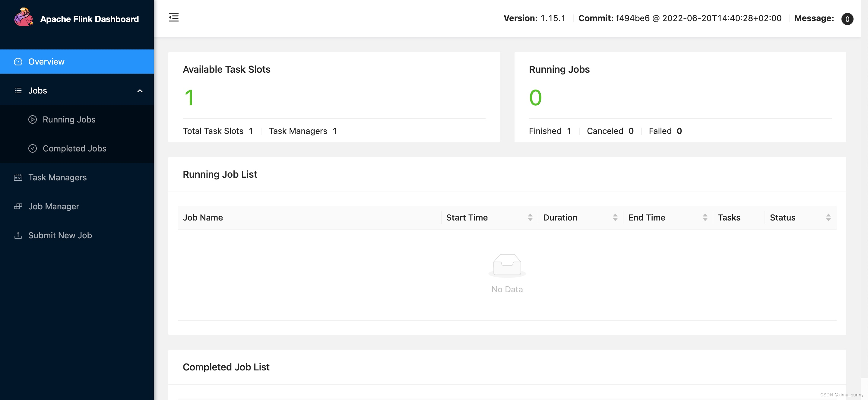Toggle the Start Time sort order
Image resolution: width=868 pixels, height=400 pixels.
529,217
